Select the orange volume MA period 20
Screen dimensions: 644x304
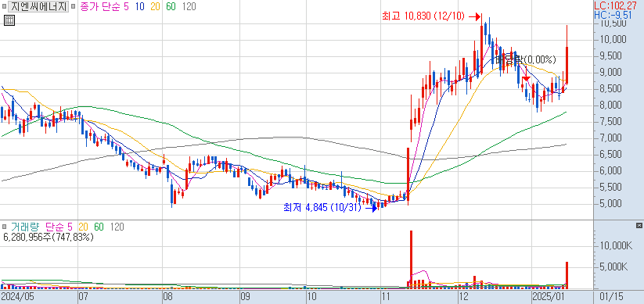click(84, 227)
